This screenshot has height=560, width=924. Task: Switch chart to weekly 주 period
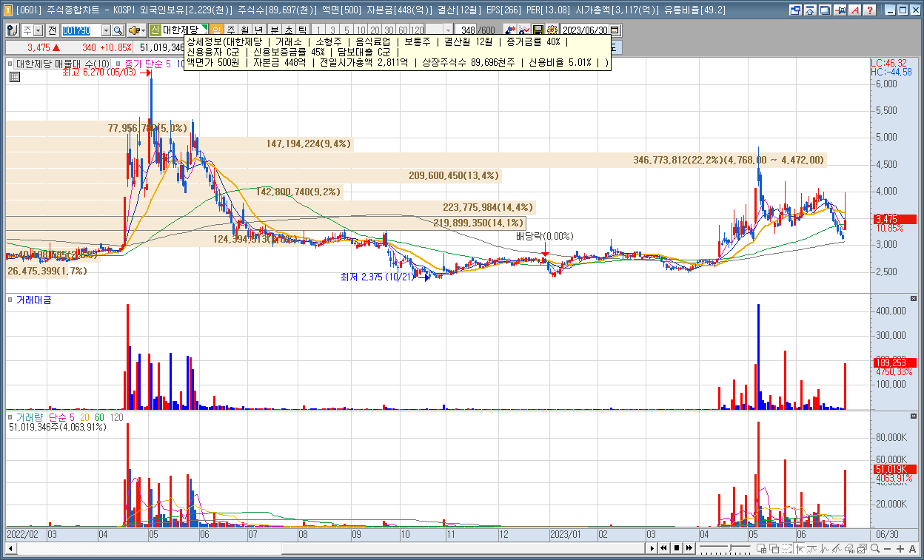coord(230,30)
